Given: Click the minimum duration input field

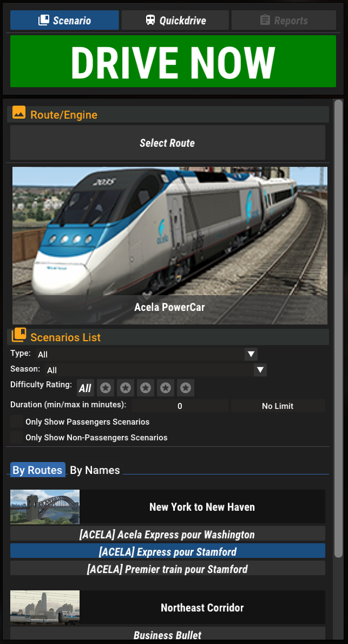Looking at the screenshot, I should click(180, 406).
